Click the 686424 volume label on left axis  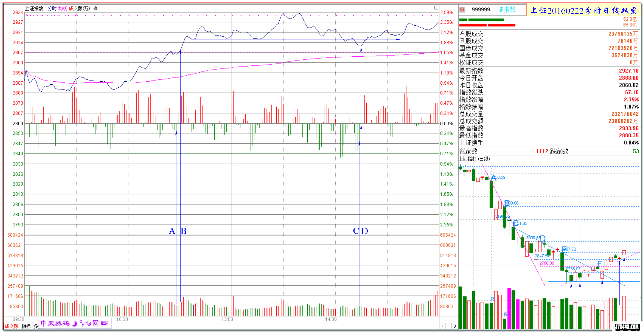[x=15, y=235]
